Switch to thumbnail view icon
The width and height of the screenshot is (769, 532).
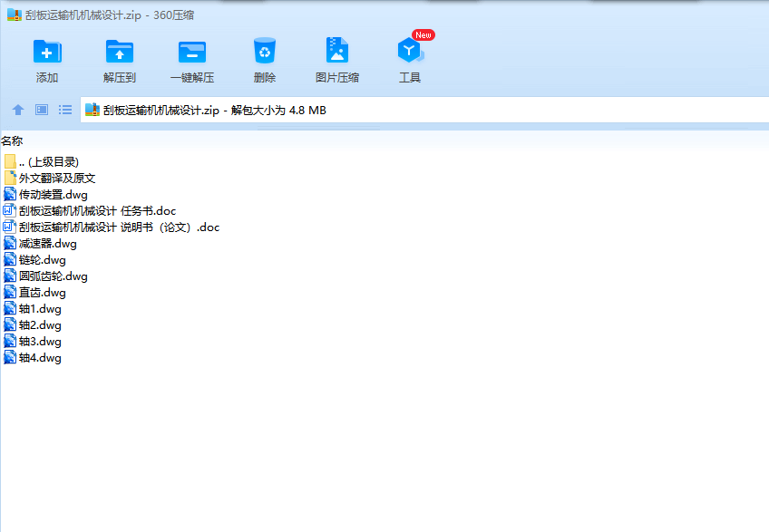(x=42, y=110)
